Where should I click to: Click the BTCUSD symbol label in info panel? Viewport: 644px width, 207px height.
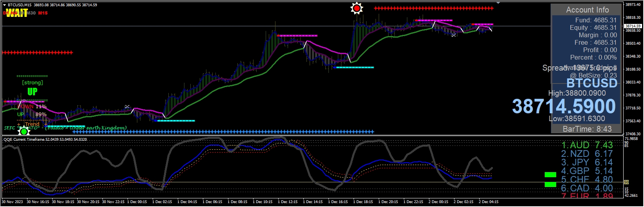tap(592, 83)
